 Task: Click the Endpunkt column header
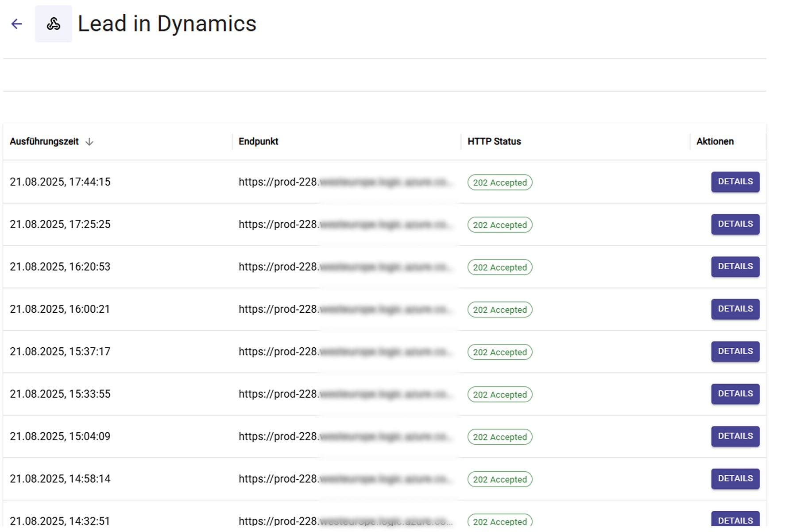[x=258, y=142]
